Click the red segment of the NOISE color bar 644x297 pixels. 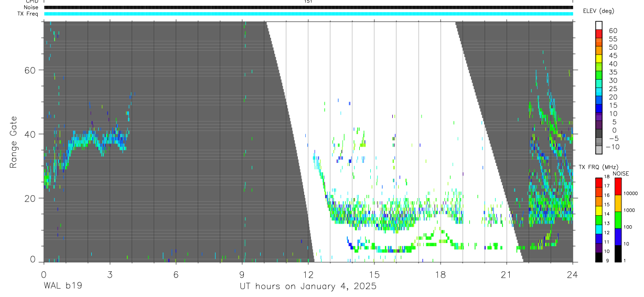pyautogui.click(x=618, y=186)
